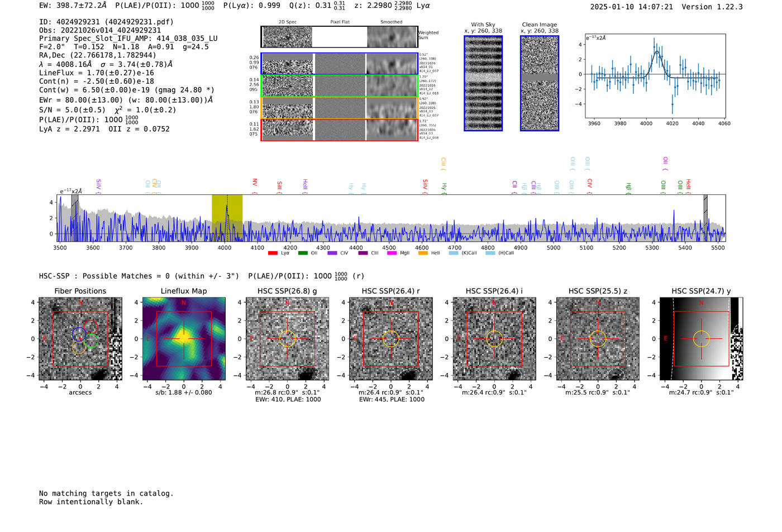Click the object ID 4024929231 text
The height and width of the screenshot is (532, 782).
coord(106,22)
